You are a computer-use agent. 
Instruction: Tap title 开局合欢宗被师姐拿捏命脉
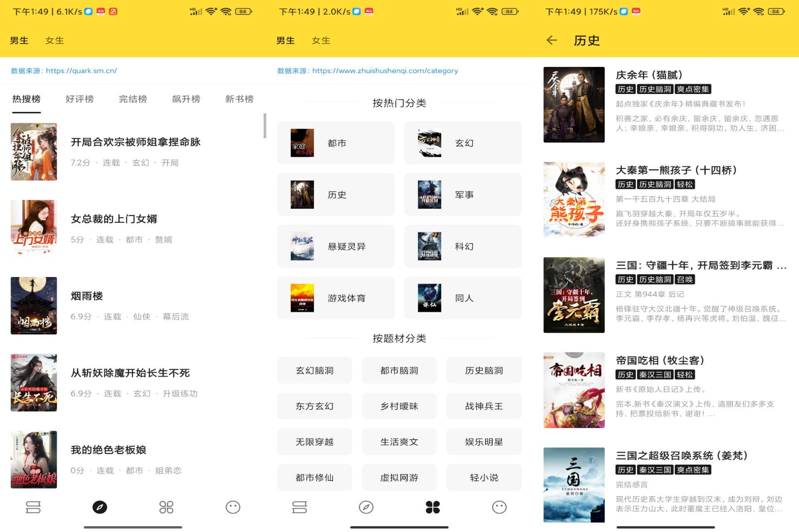pyautogui.click(x=136, y=142)
